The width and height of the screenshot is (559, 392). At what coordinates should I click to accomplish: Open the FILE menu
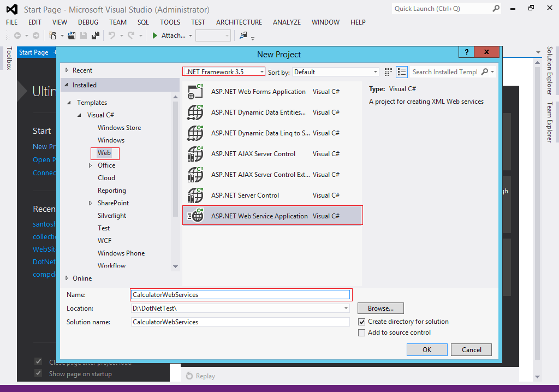coord(12,22)
